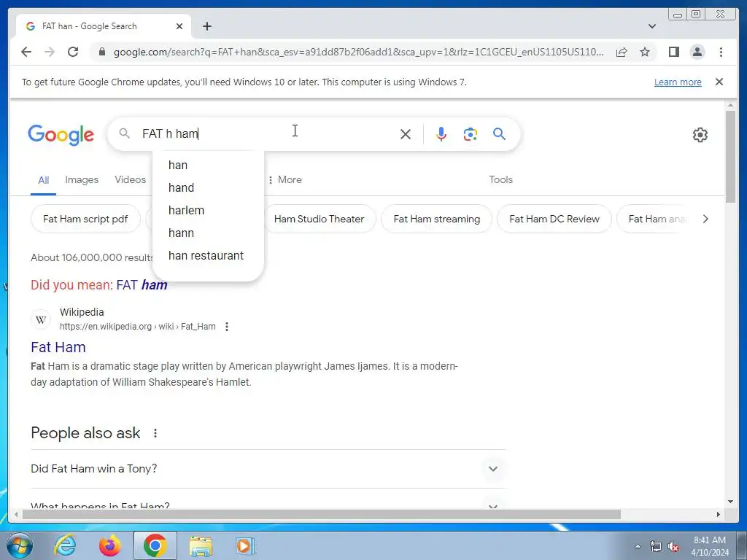Click the scrollbar down arrow
The width and height of the screenshot is (747, 560).
click(730, 502)
